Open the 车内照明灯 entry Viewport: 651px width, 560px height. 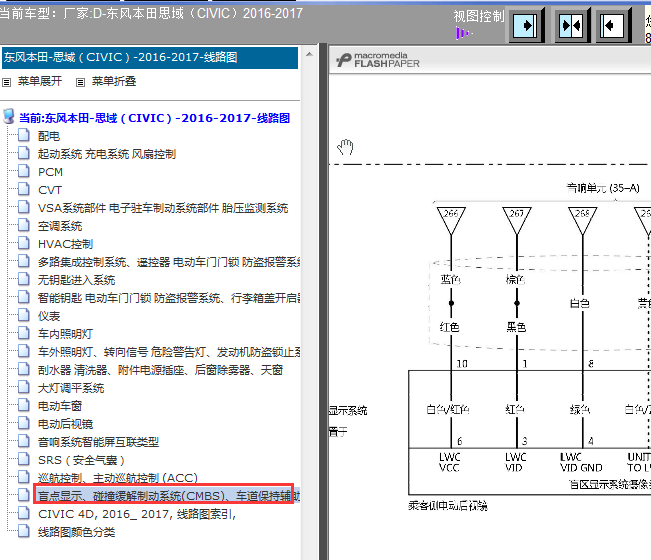pyautogui.click(x=65, y=334)
